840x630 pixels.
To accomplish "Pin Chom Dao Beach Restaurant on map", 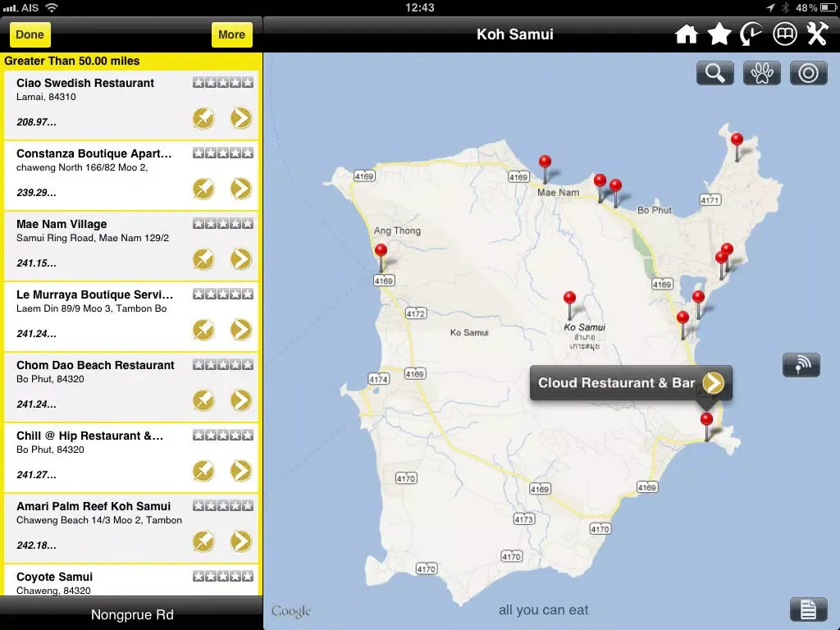I will (x=203, y=400).
